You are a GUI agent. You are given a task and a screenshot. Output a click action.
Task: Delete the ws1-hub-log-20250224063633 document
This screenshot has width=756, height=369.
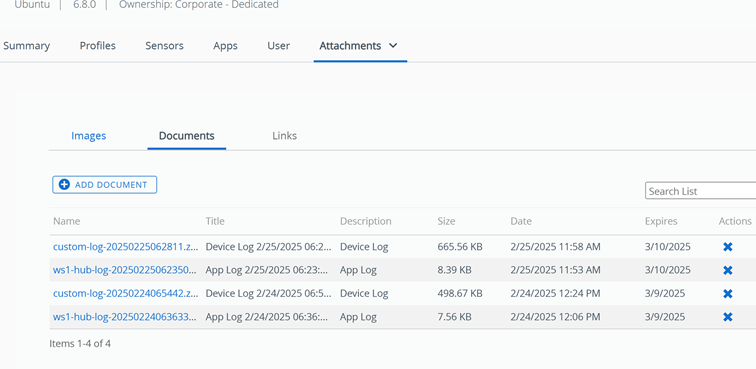pyautogui.click(x=728, y=317)
